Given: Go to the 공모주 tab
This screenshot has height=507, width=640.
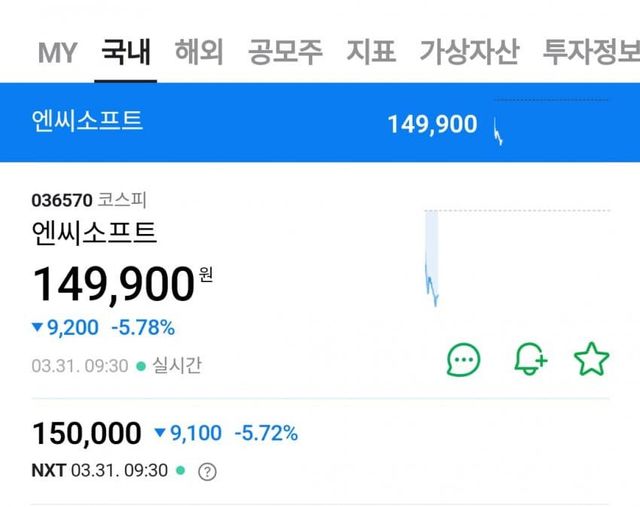Looking at the screenshot, I should point(285,52).
